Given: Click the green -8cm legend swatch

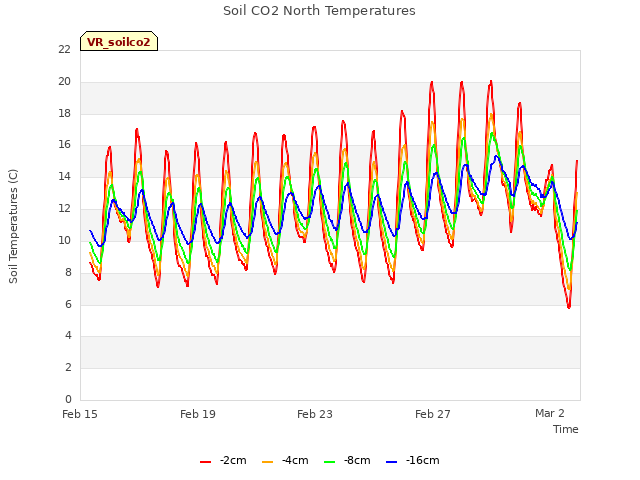Looking at the screenshot, I should click(x=330, y=462).
